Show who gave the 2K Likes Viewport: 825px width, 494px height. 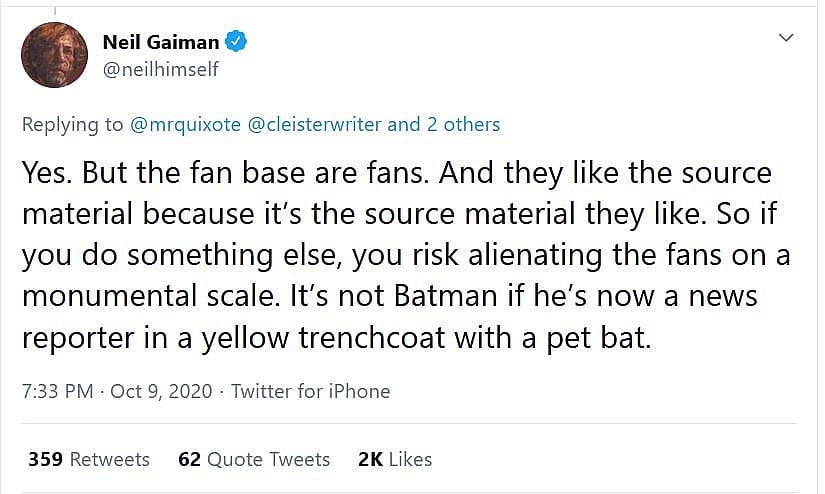coord(395,459)
